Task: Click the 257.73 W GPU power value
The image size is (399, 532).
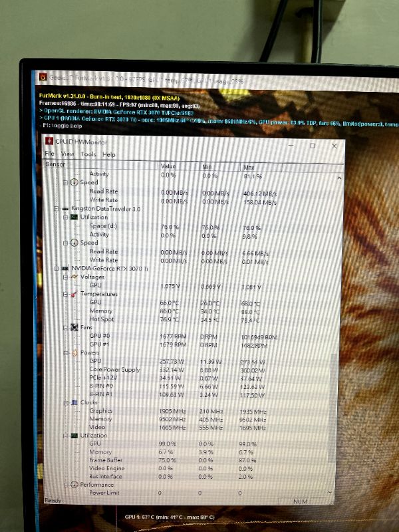Action: tap(172, 362)
